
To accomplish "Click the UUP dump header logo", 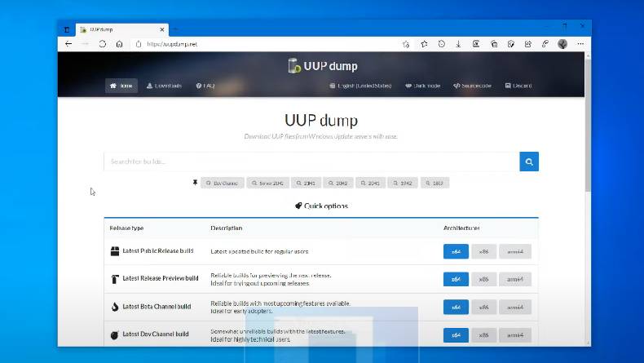I will (x=323, y=66).
